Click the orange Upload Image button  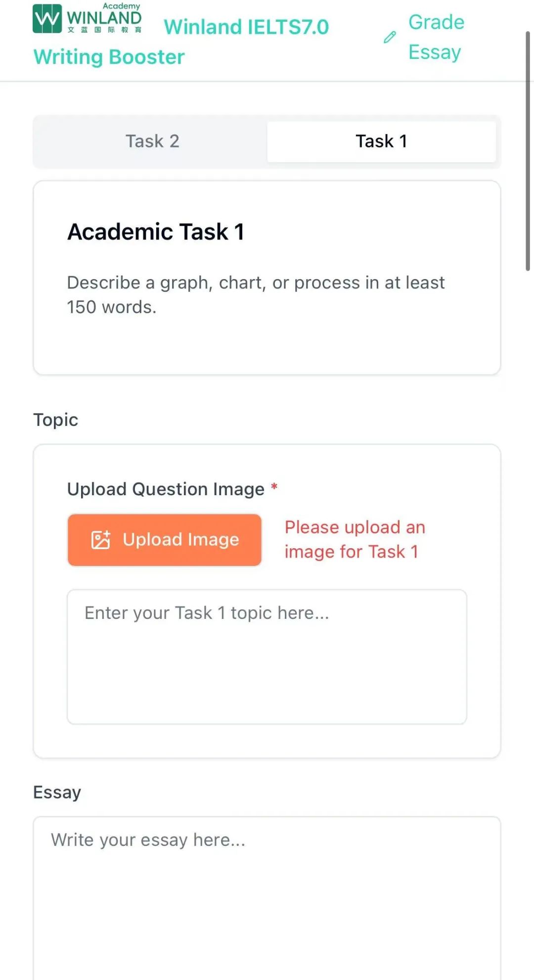pos(165,540)
